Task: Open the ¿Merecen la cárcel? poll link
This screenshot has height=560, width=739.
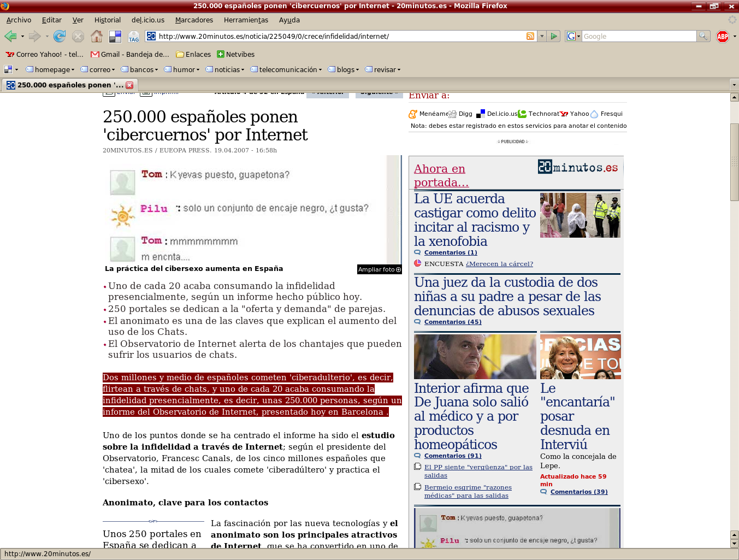Action: tap(499, 264)
